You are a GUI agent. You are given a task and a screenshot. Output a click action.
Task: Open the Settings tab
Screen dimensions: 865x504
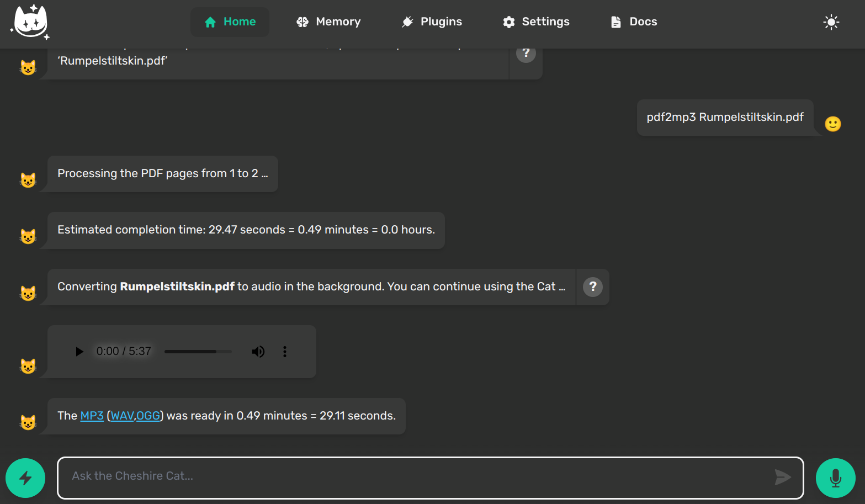[x=536, y=22]
